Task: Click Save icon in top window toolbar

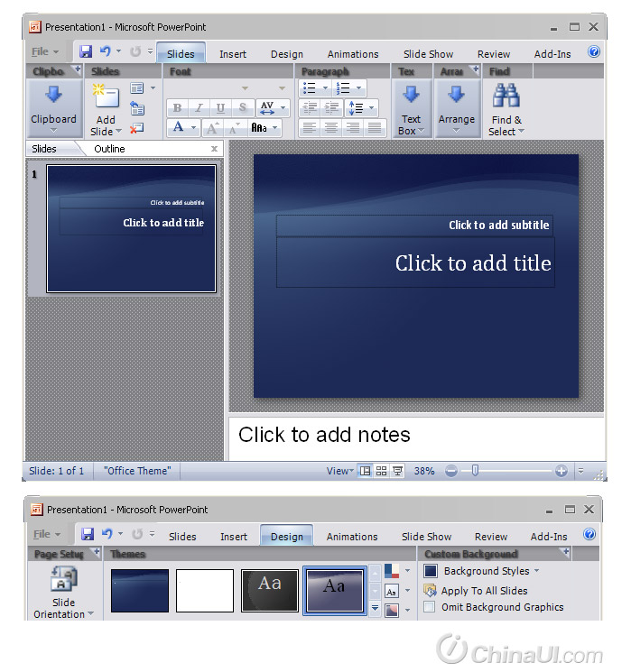Action: [x=86, y=51]
